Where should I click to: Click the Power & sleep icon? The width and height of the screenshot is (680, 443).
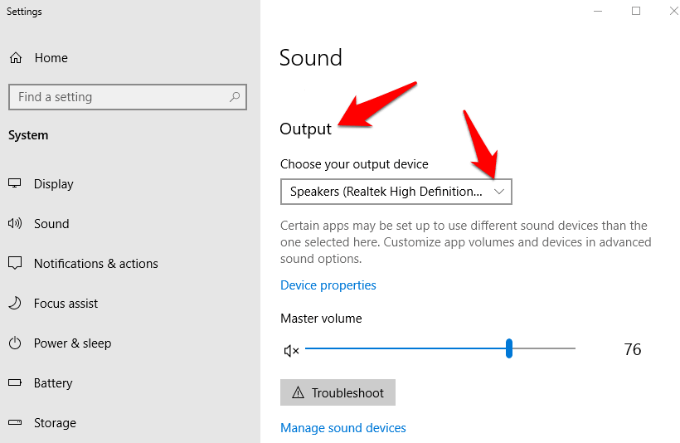pos(15,343)
